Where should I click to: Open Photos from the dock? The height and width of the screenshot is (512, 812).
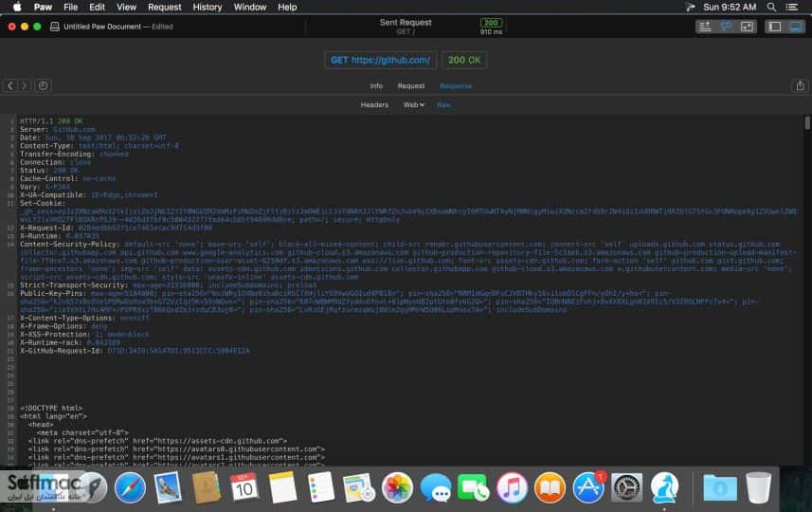pos(397,487)
